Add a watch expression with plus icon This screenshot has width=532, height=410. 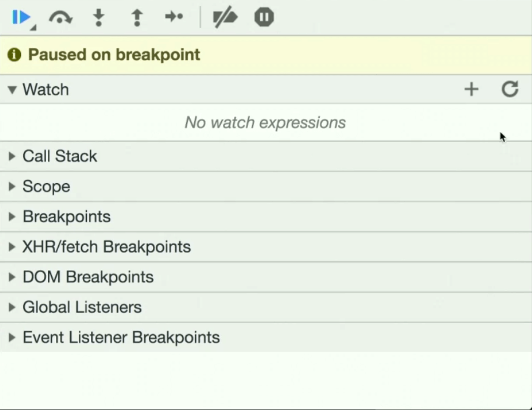coord(471,90)
